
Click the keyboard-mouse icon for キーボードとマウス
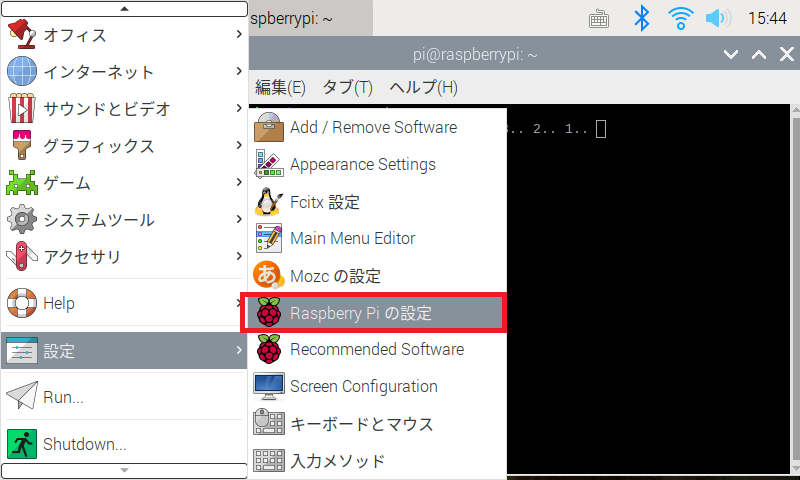pos(269,422)
